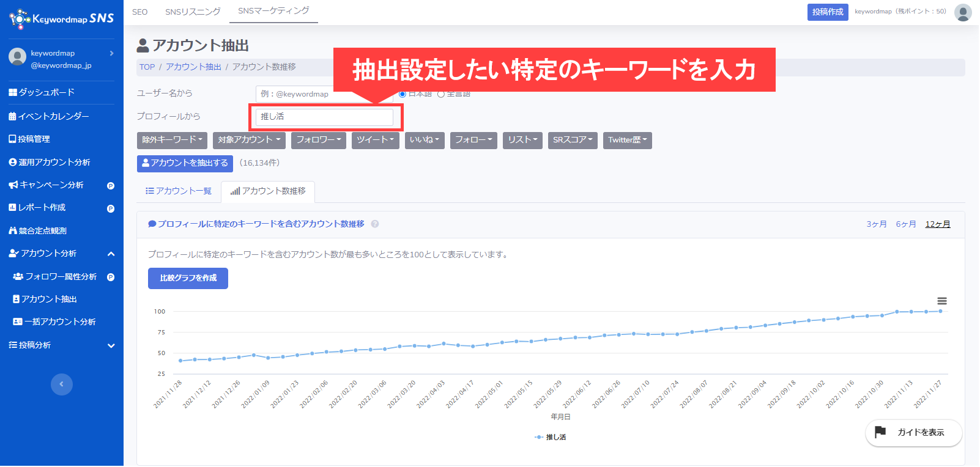Open the SRスコア filter dropdown
Image resolution: width=980 pixels, height=467 pixels.
coord(573,140)
